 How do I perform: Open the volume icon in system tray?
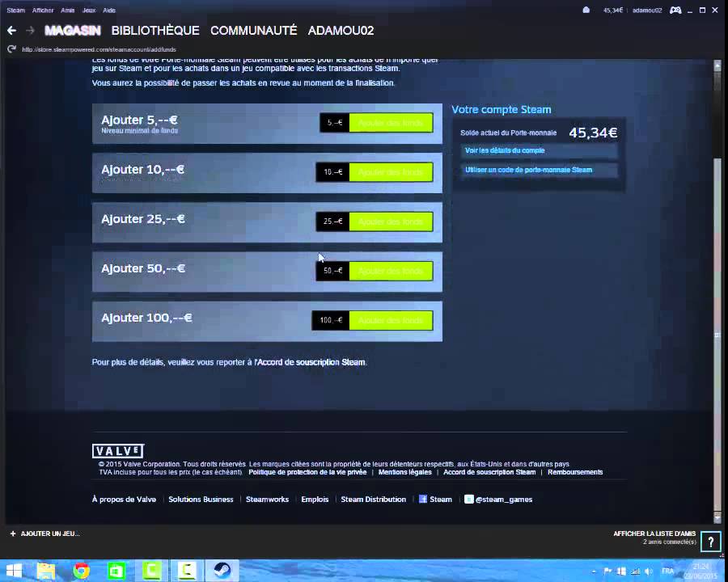tap(649, 571)
